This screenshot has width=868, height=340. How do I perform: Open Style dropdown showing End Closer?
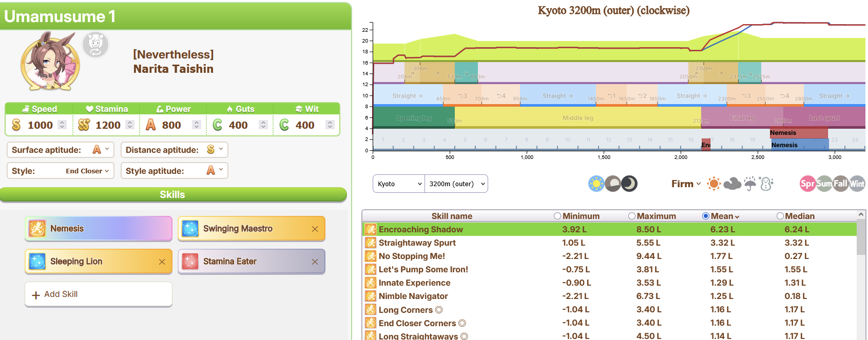61,171
